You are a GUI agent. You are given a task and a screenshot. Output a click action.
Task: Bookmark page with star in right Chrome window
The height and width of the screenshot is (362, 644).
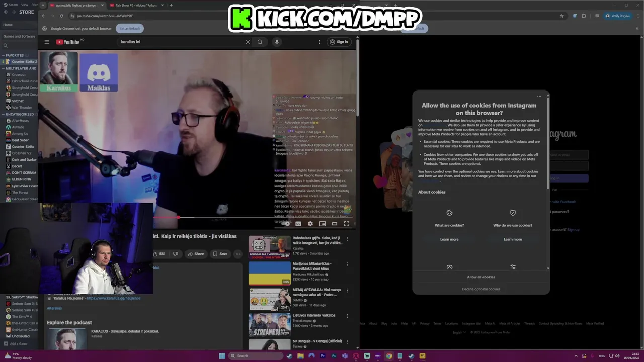562,16
